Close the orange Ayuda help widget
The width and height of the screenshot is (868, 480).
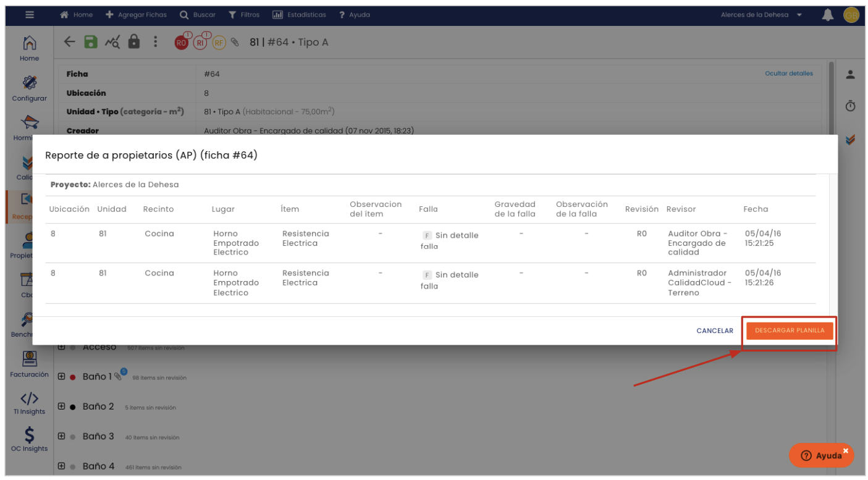pyautogui.click(x=846, y=450)
